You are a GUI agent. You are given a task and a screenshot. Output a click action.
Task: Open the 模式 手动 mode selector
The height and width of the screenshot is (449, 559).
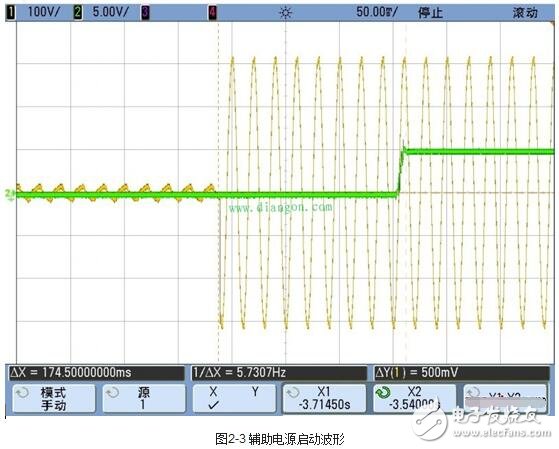click(x=54, y=399)
